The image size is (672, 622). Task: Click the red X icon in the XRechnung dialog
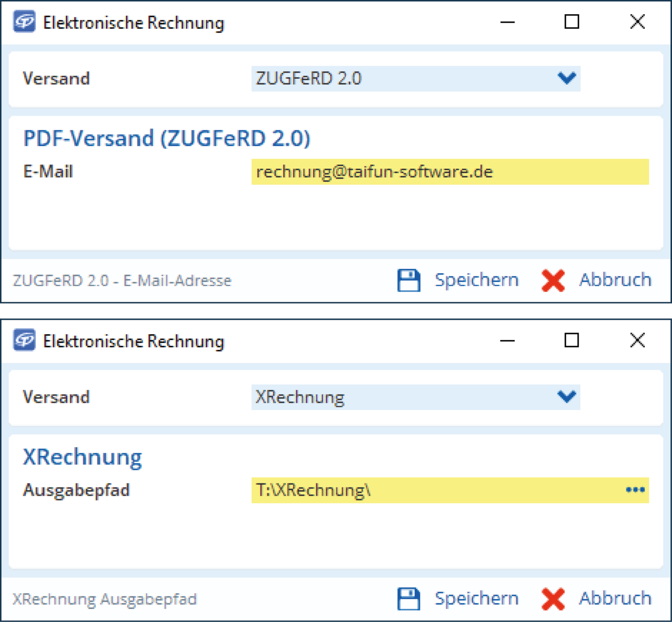pyautogui.click(x=553, y=599)
